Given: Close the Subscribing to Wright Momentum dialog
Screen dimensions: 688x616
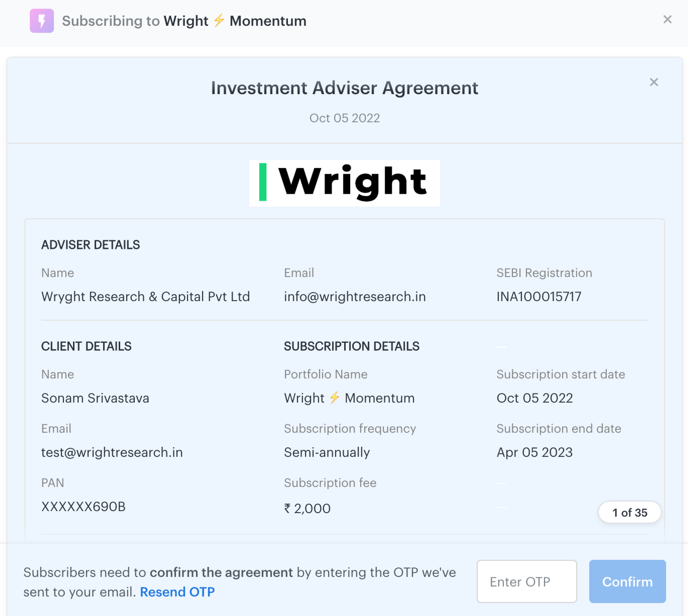Looking at the screenshot, I should click(667, 19).
